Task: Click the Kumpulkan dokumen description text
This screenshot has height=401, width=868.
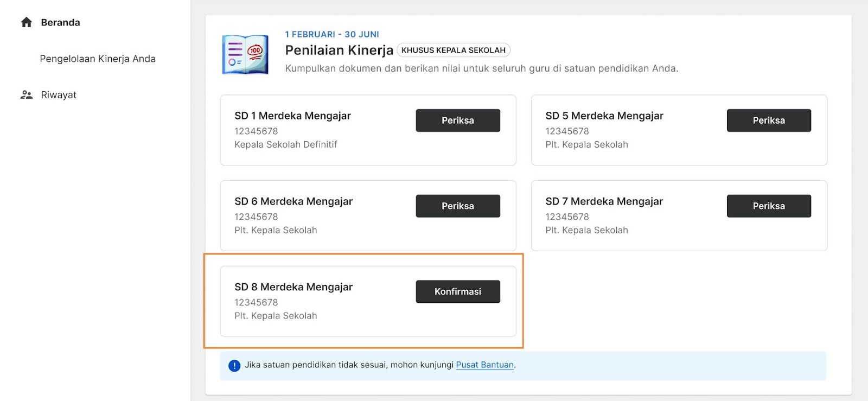Action: click(x=482, y=68)
